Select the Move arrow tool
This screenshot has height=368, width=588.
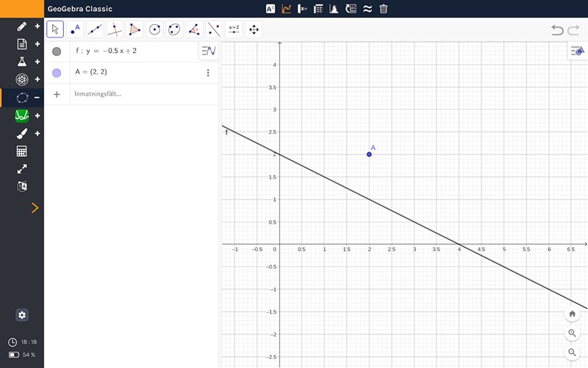pos(55,29)
